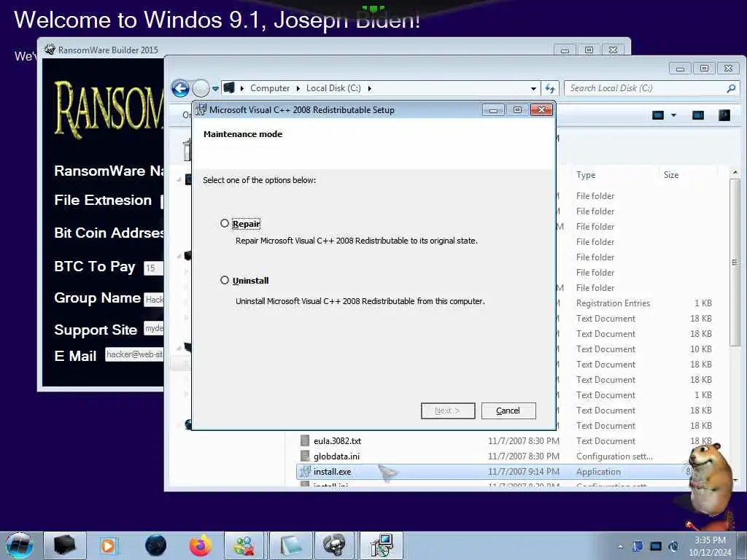The width and height of the screenshot is (747, 560).
Task: Click the globdata.ini file icon
Action: coord(305,456)
